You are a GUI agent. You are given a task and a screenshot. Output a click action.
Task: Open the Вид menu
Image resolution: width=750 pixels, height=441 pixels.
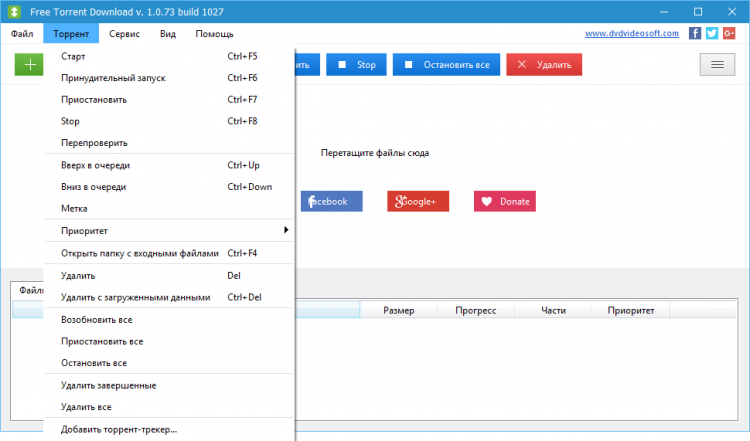click(x=168, y=34)
